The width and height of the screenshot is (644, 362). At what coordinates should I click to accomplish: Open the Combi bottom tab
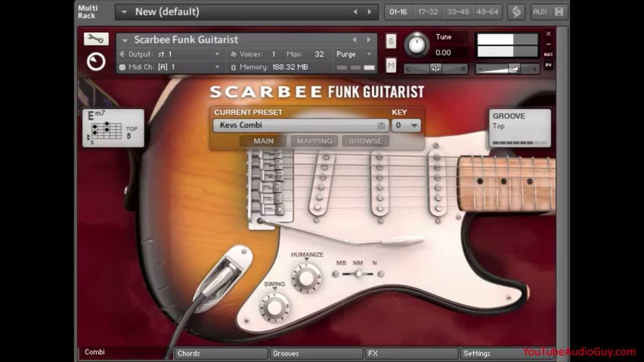(124, 352)
